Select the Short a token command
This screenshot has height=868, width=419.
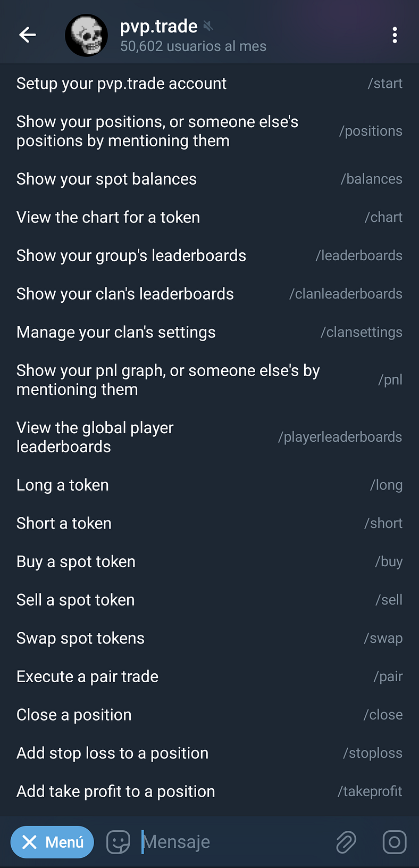[x=209, y=524]
